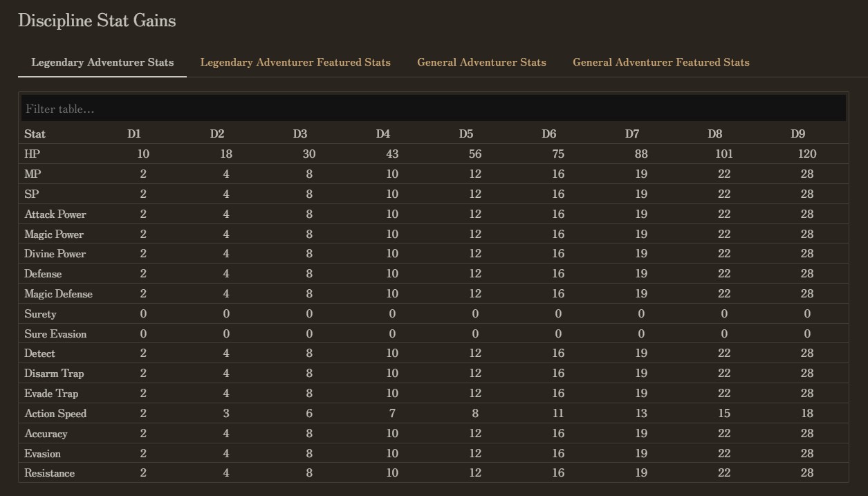Click HP value 30 under D3
This screenshot has height=496, width=868.
(309, 154)
